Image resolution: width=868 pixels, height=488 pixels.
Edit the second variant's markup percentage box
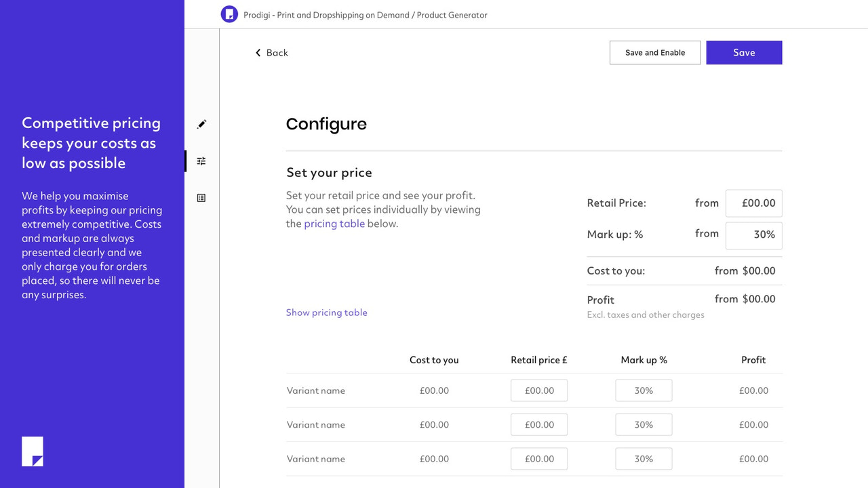[x=643, y=424]
